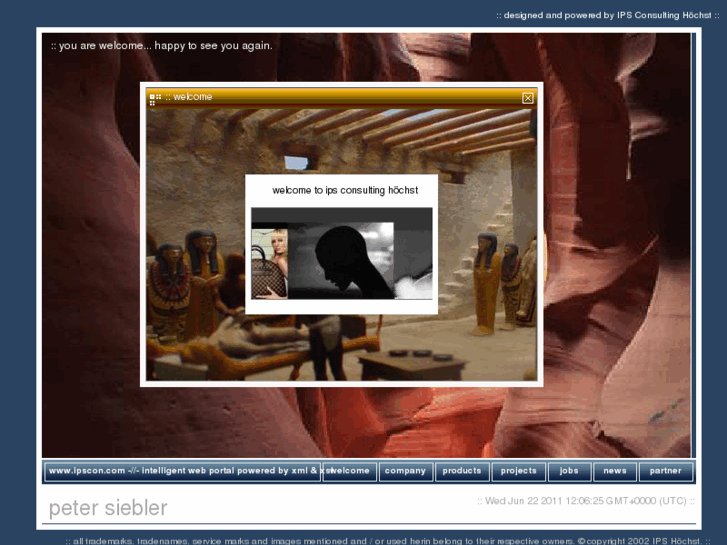Open the products menu item

[x=462, y=471]
